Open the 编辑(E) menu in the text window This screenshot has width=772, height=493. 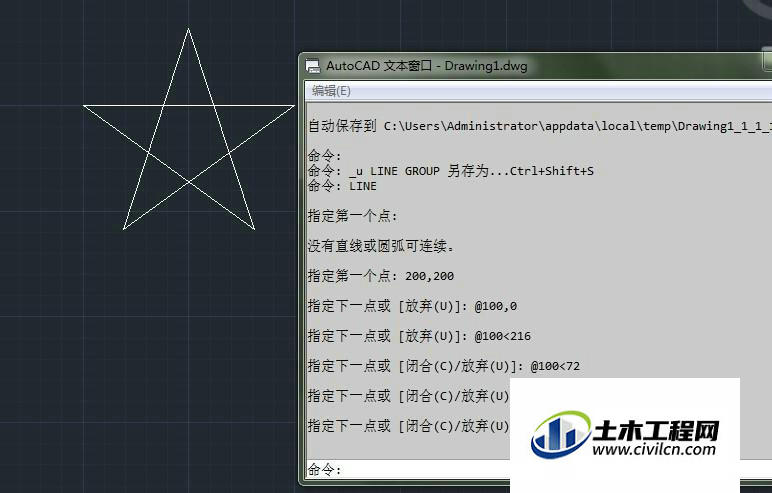coord(331,91)
